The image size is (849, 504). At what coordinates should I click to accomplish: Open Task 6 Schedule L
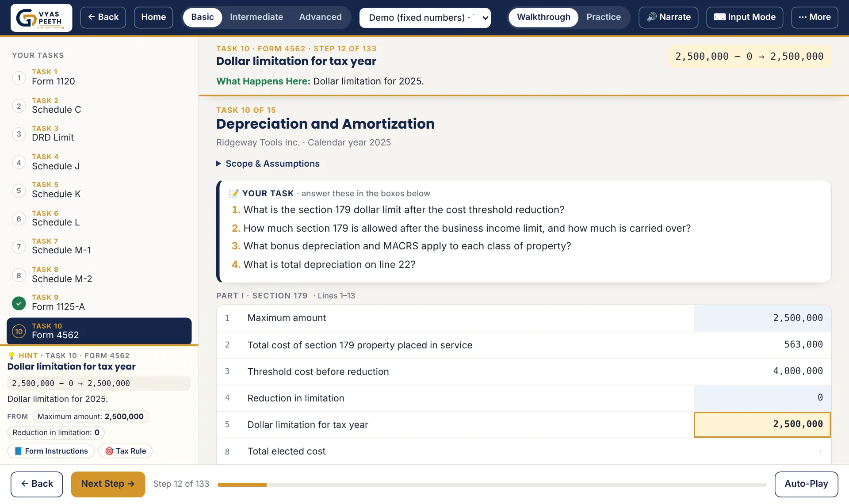click(99, 218)
